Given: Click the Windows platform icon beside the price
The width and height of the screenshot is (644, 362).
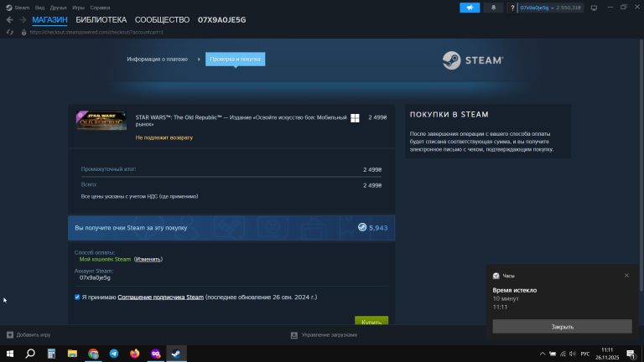Looking at the screenshot, I should pyautogui.click(x=355, y=118).
